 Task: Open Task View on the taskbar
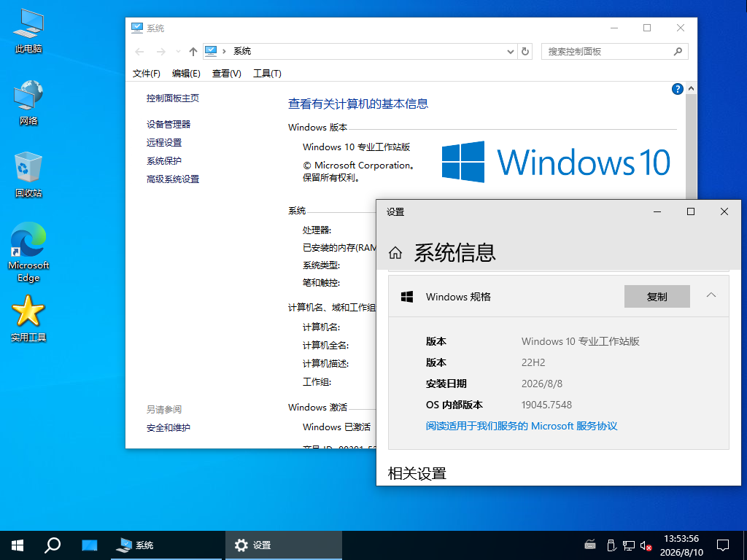click(x=89, y=545)
